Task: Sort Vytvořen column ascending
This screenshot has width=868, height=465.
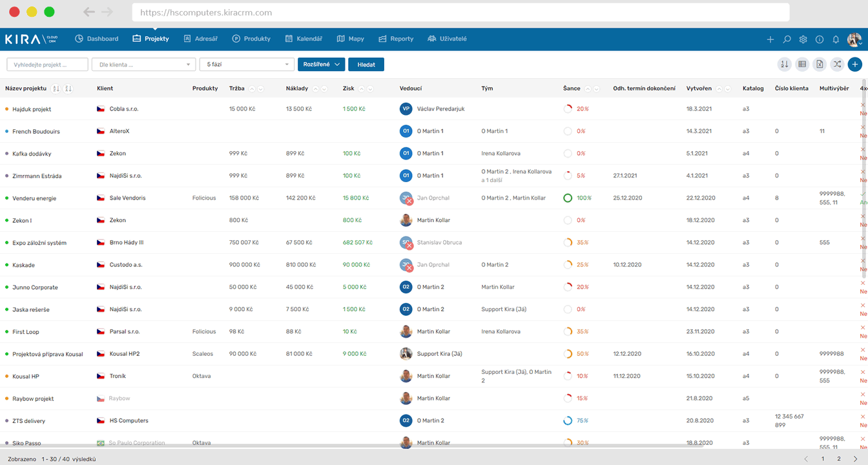Action: click(x=719, y=88)
